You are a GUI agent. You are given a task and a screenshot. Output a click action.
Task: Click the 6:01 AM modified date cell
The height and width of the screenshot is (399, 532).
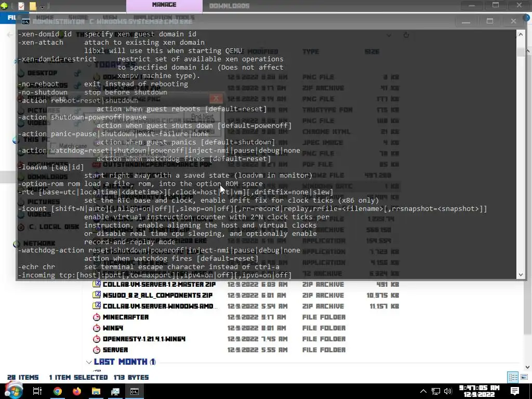click(x=258, y=295)
